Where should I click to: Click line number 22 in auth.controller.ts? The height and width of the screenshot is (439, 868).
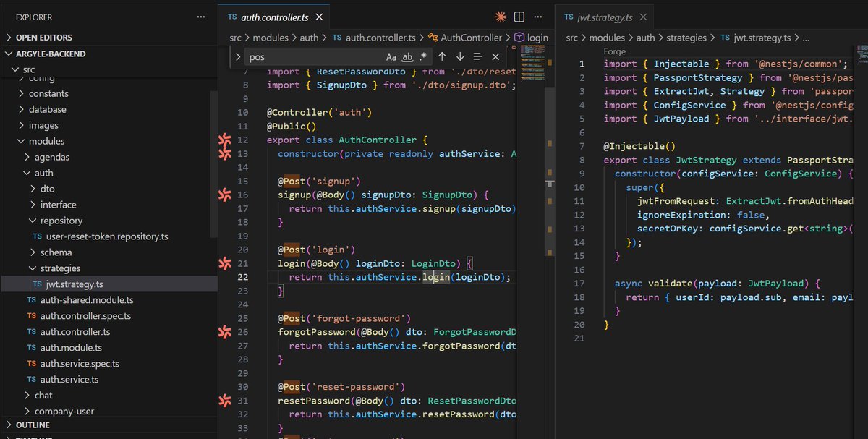(x=242, y=277)
